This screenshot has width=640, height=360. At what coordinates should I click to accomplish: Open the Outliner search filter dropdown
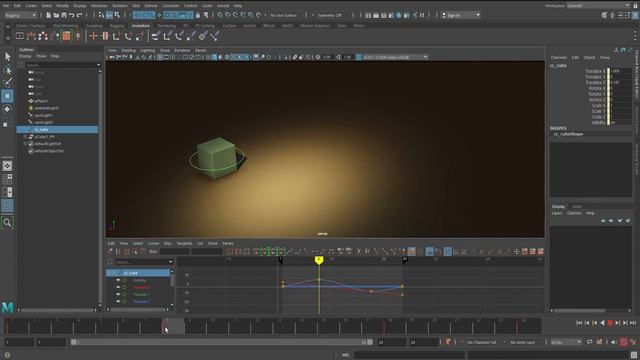click(98, 65)
